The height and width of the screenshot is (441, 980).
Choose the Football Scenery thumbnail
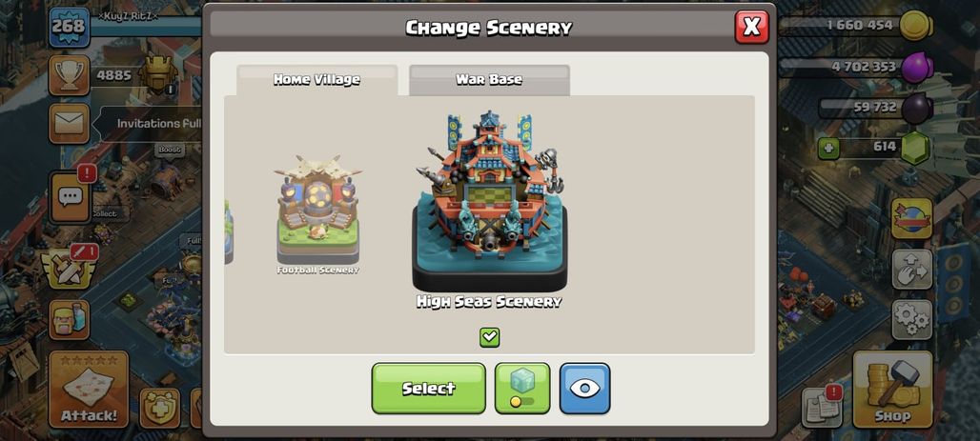tap(318, 214)
